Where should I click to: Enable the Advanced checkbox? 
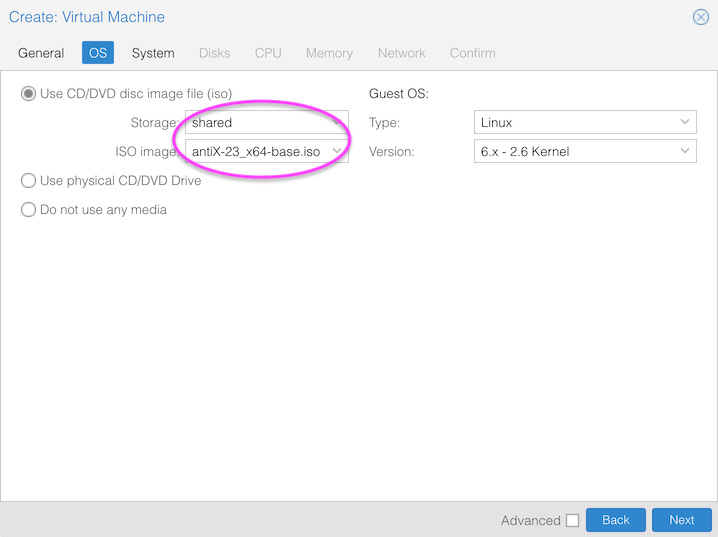coord(572,520)
